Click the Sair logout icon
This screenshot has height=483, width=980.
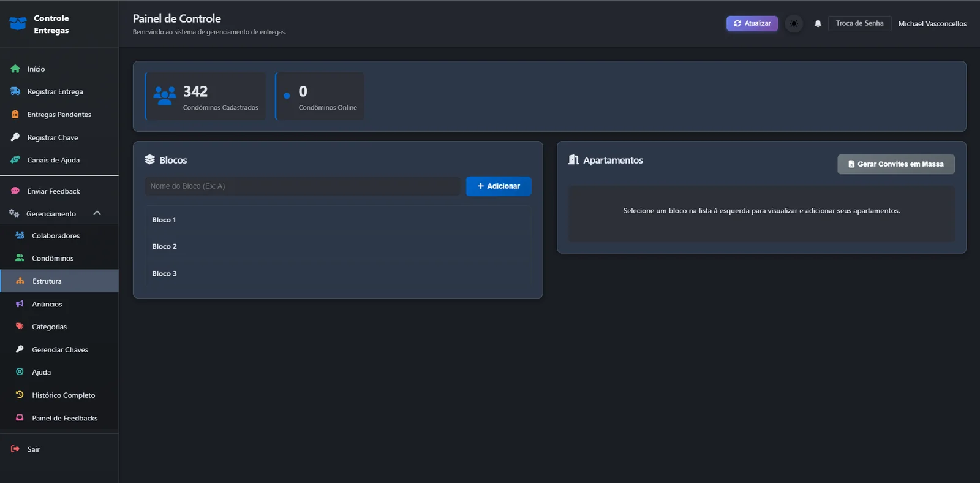(x=15, y=449)
